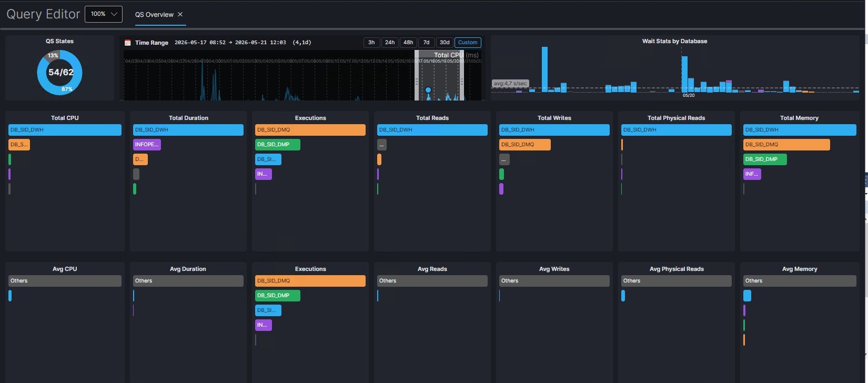Screen dimensions: 868x383
Task: Select the orange D... bar in Total Duration
Action: (x=140, y=159)
